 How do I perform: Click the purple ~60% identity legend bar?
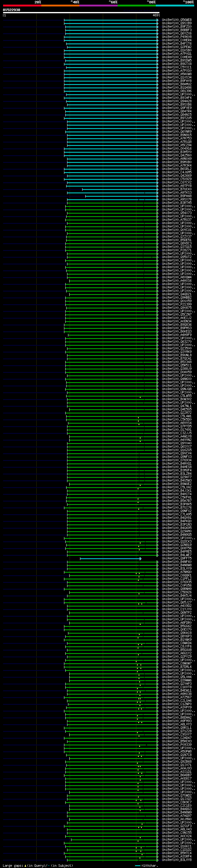(x=98, y=6)
